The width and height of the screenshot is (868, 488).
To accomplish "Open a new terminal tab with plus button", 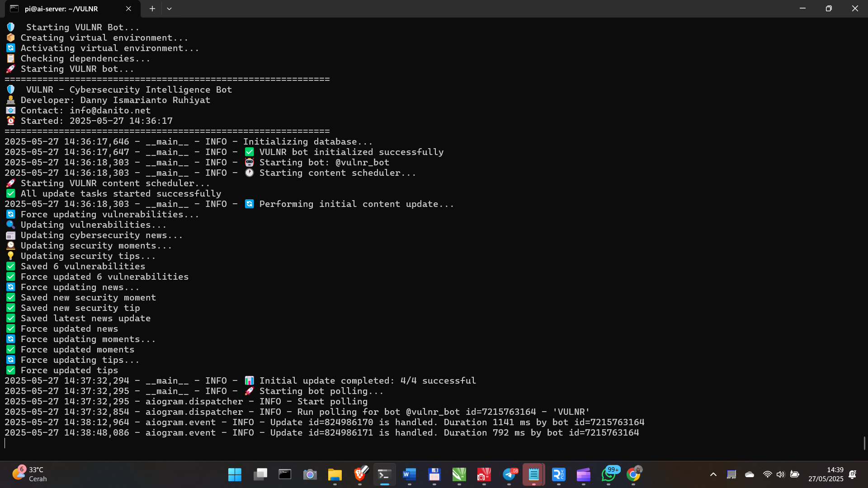I will 152,9.
